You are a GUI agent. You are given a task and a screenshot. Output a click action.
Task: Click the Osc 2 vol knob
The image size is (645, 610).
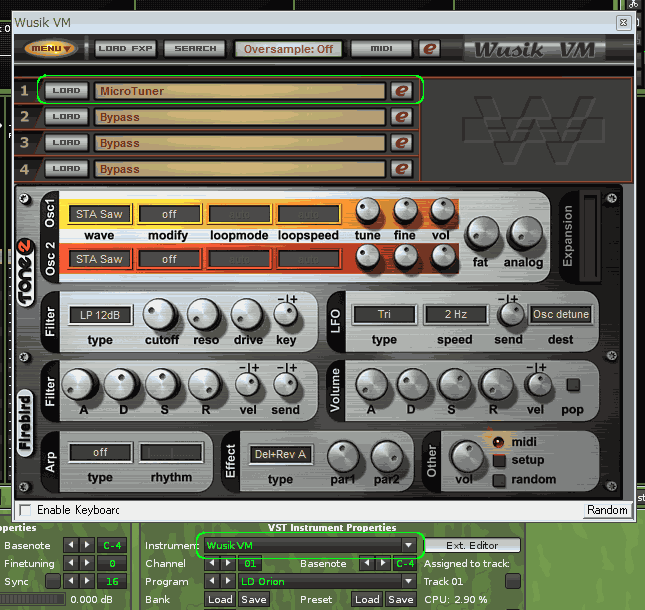443,256
